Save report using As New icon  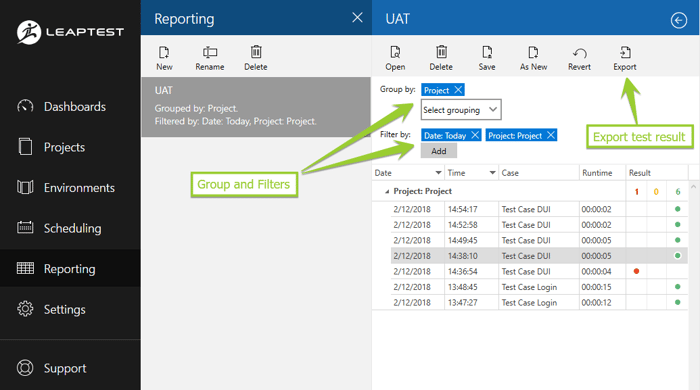tap(533, 58)
